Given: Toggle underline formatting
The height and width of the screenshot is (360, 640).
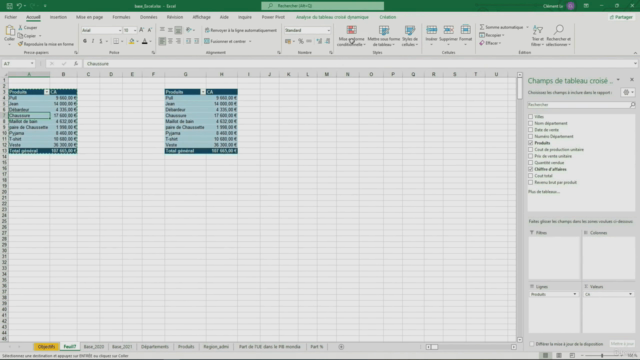Looking at the screenshot, I should 101,41.
